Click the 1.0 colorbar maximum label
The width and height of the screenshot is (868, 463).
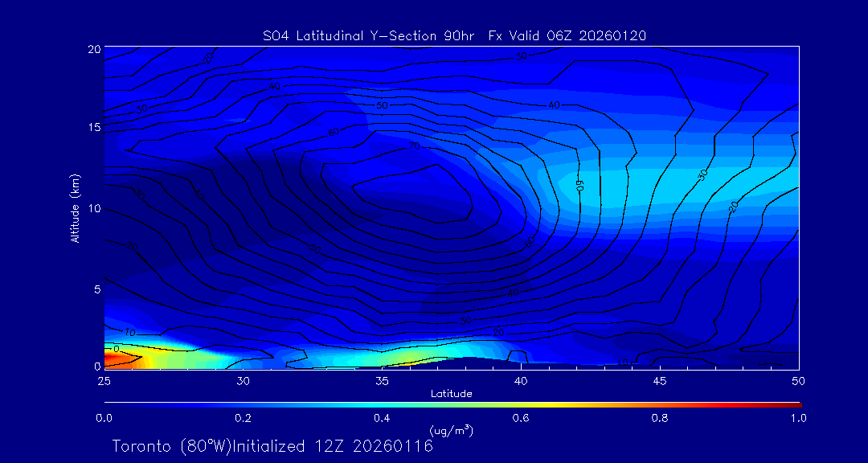(x=799, y=418)
